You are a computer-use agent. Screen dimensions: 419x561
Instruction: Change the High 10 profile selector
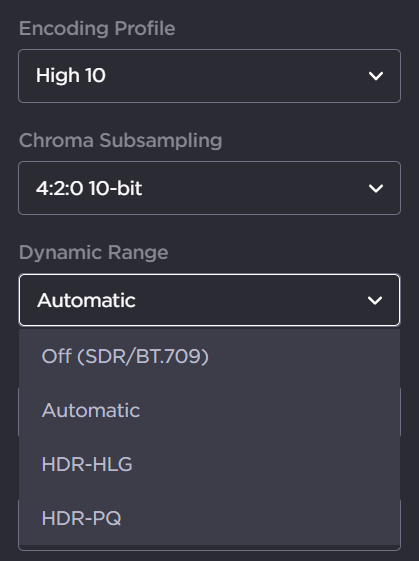209,76
